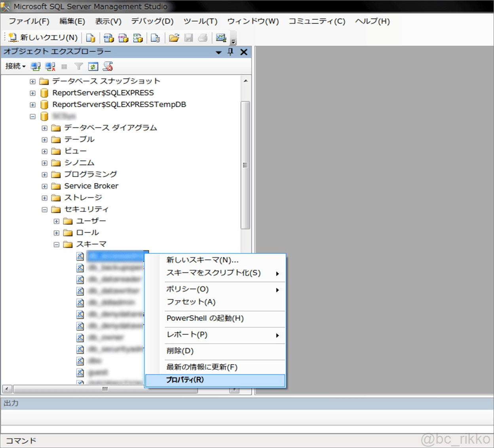The width and height of the screenshot is (494, 448).
Task: Choose 新しいスキーマ(N)... from context menu
Action: click(x=215, y=260)
